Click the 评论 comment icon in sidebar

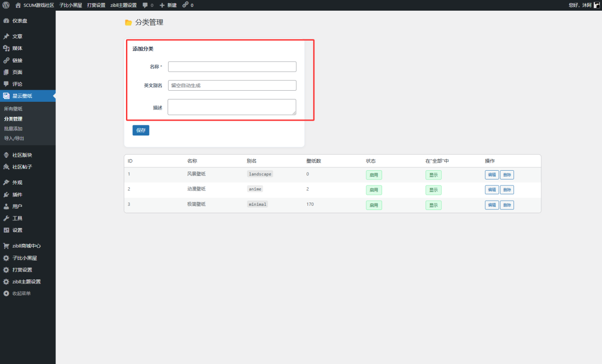(6, 84)
